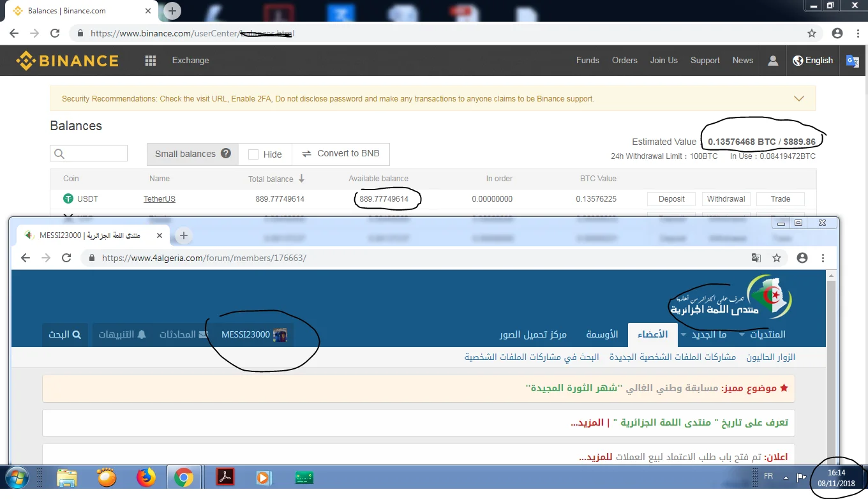Open MESSI23000 user account menu

pyautogui.click(x=254, y=334)
